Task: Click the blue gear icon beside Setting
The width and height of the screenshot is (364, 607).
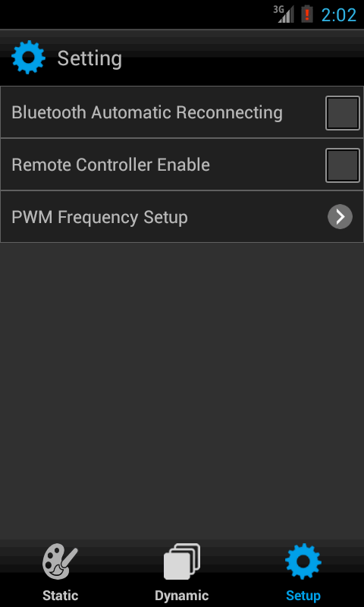Action: click(28, 58)
